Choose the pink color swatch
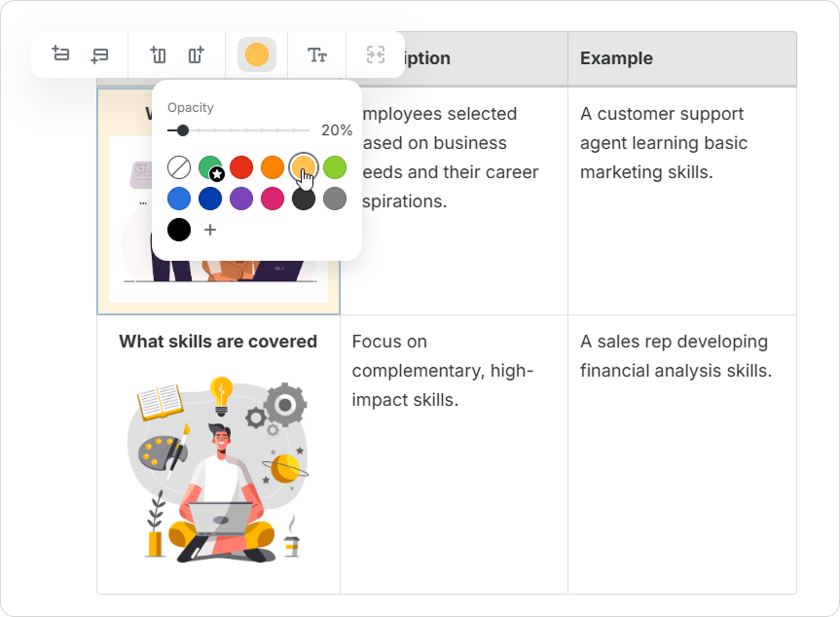The height and width of the screenshot is (617, 840). (273, 199)
